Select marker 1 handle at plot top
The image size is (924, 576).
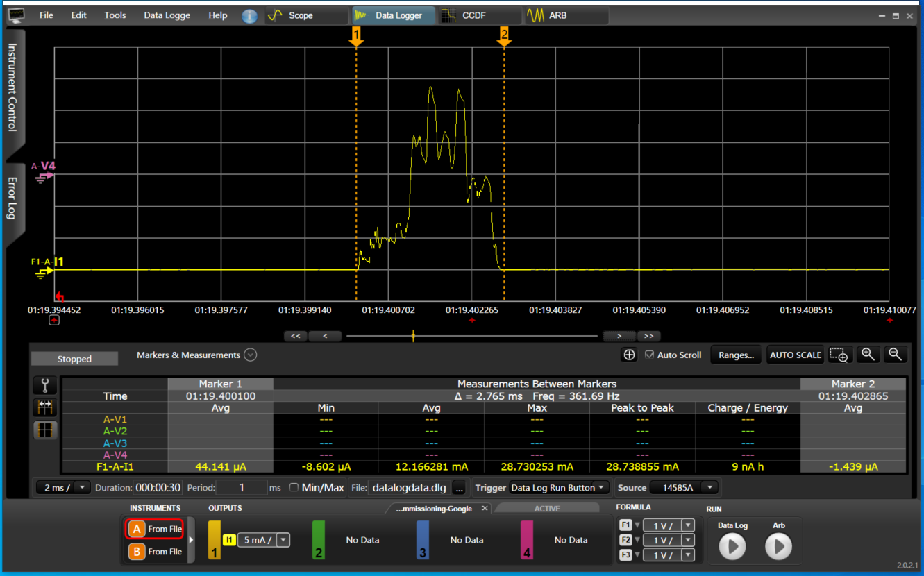tap(356, 37)
